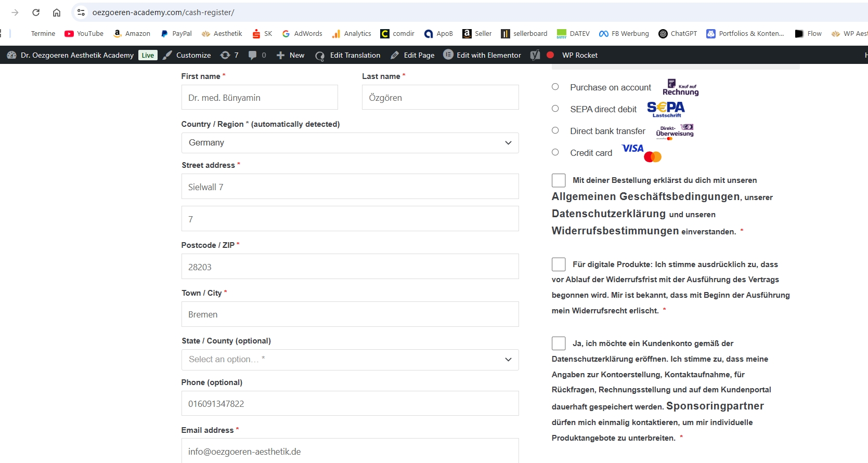The width and height of the screenshot is (868, 463).
Task: Open the comdir bookmark
Action: click(397, 33)
